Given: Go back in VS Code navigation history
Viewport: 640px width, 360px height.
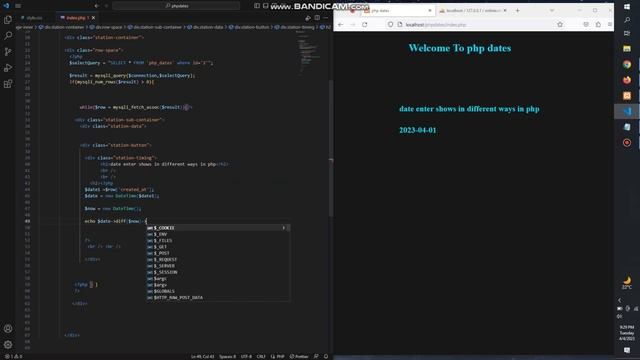Looking at the screenshot, I should 97,6.
